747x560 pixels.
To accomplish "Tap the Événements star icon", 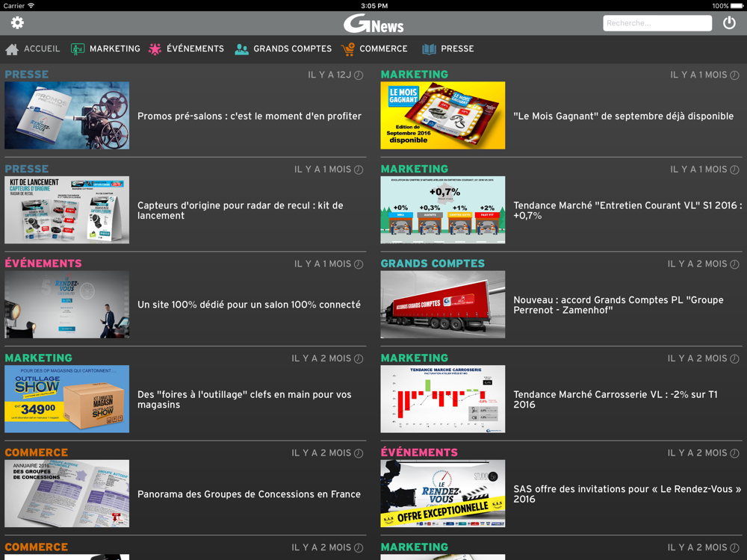I will 155,49.
